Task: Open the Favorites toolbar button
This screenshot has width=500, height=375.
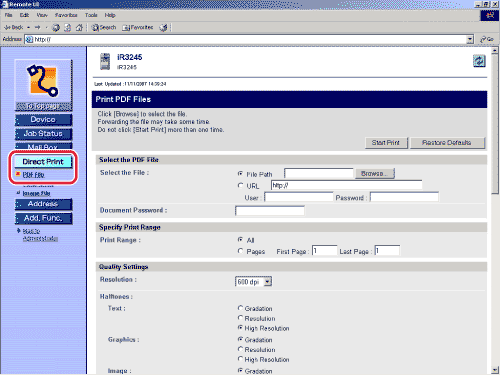Action: (x=138, y=27)
